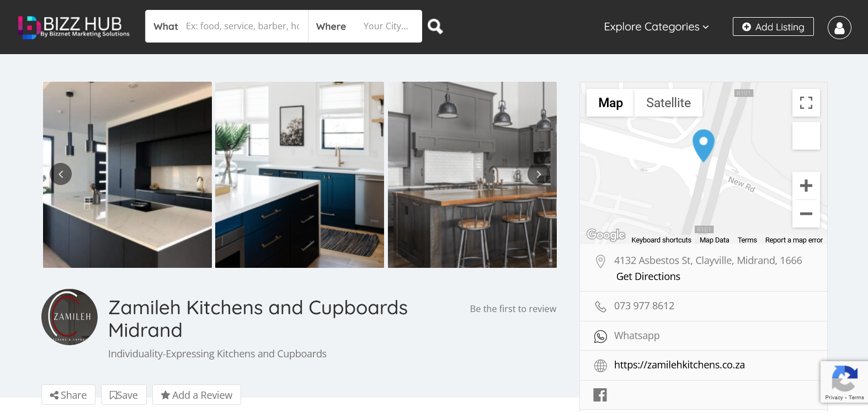Visit zamilehkitchens.co.za website link
The height and width of the screenshot is (412, 868).
point(679,365)
